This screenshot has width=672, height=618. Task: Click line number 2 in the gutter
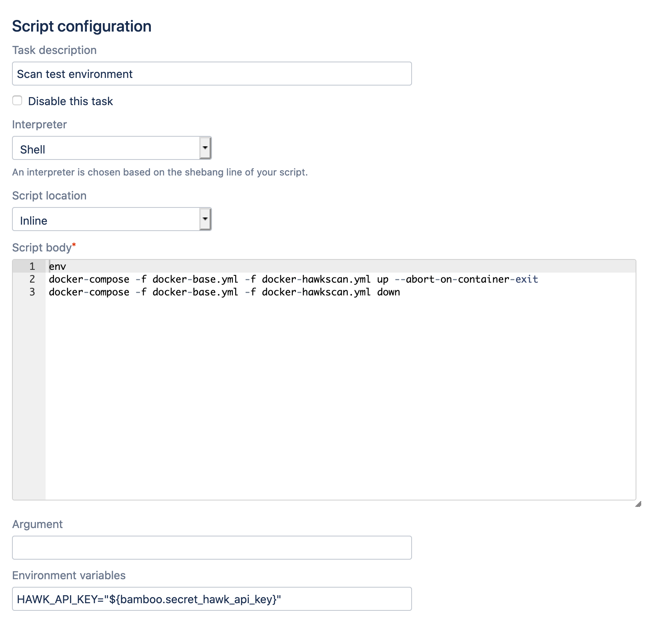click(32, 279)
